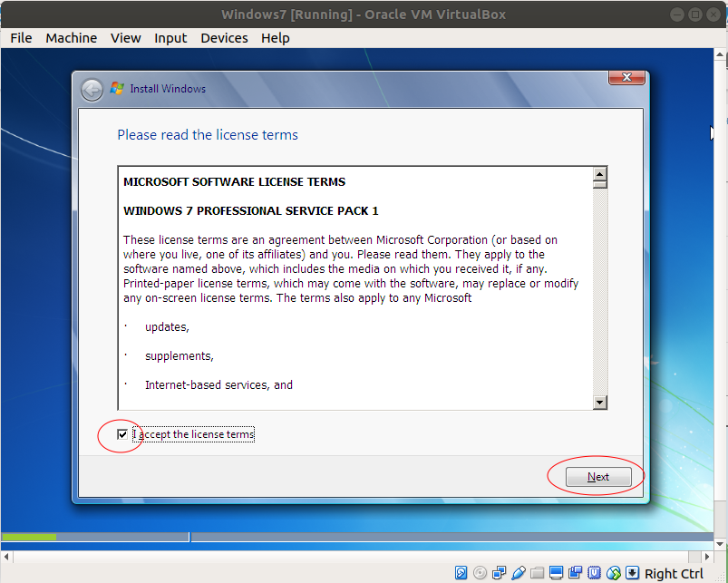Image resolution: width=728 pixels, height=583 pixels.
Task: Click the VM window horizontal scroll left arrow
Action: click(6, 557)
